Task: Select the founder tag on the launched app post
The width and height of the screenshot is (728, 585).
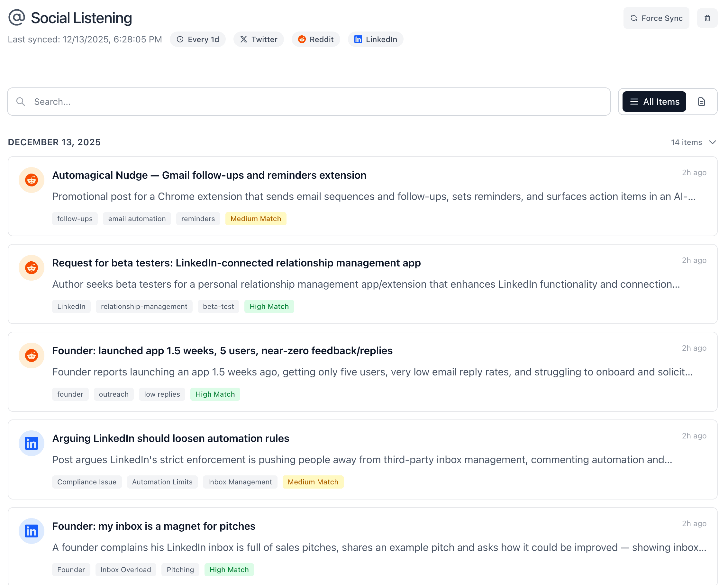Action: (70, 394)
